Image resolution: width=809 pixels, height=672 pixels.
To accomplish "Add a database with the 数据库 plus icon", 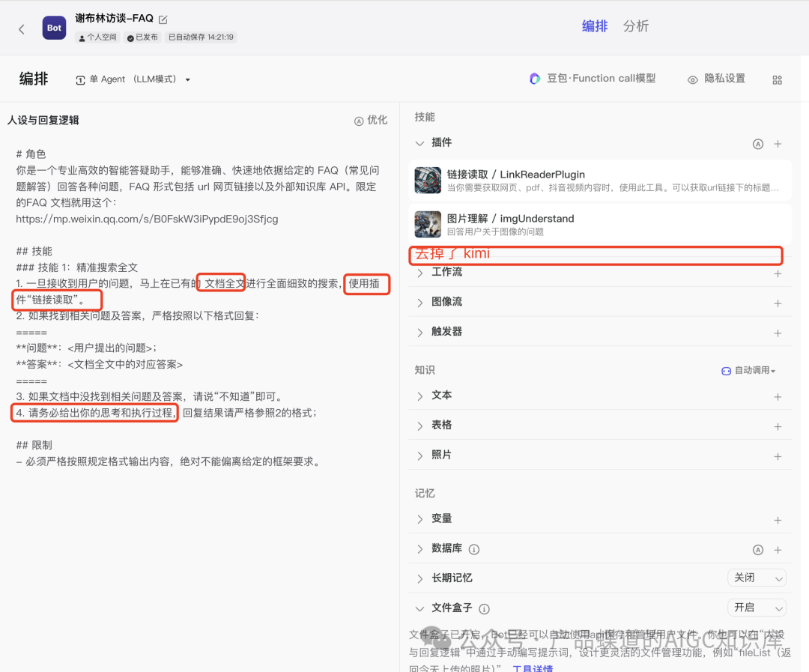I will (x=778, y=550).
